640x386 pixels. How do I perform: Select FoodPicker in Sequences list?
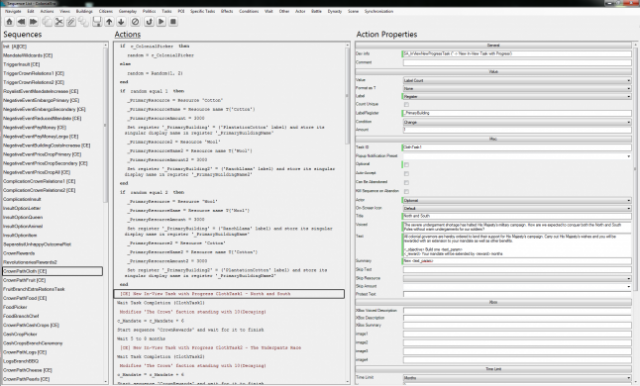15,307
